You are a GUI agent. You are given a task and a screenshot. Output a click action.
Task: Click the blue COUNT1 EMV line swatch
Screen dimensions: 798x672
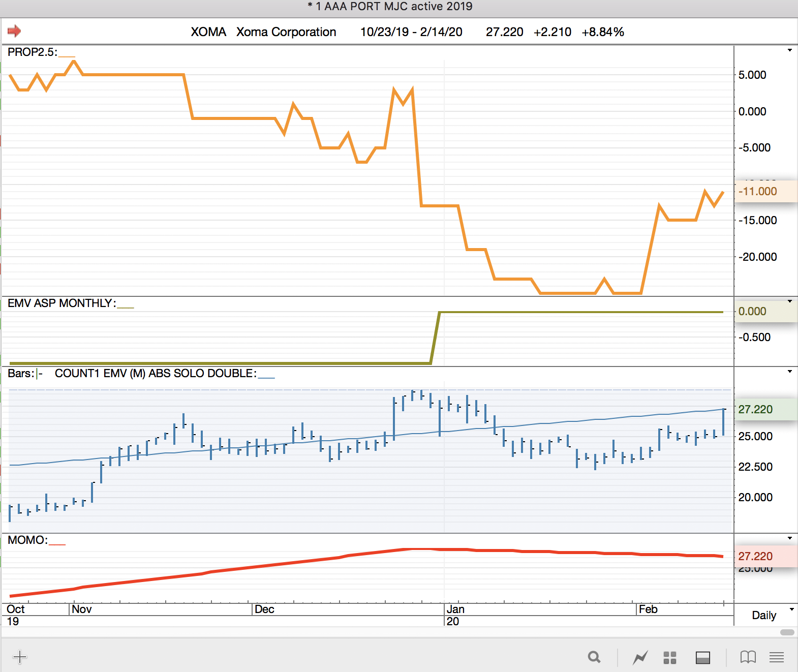266,377
